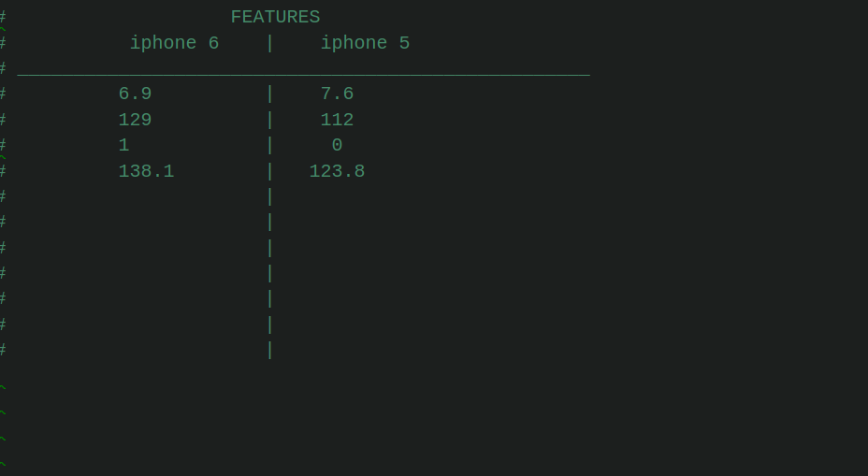868x476 pixels.
Task: Click the value 7.6
Action: click(337, 94)
